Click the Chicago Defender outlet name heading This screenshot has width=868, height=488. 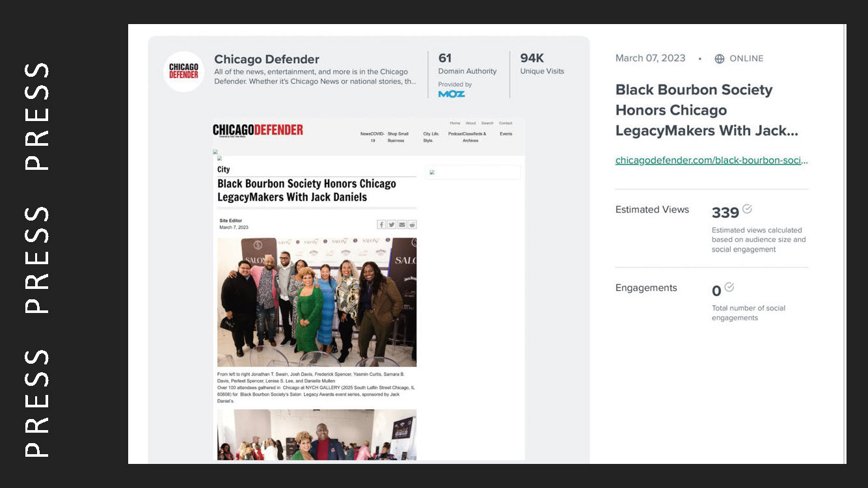click(267, 59)
